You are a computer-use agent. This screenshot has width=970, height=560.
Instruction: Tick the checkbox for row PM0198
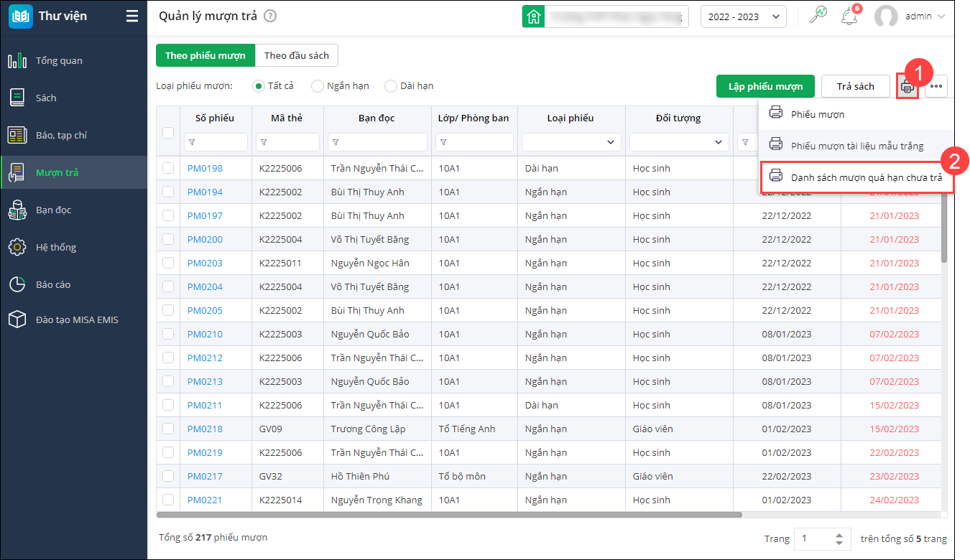click(x=168, y=168)
